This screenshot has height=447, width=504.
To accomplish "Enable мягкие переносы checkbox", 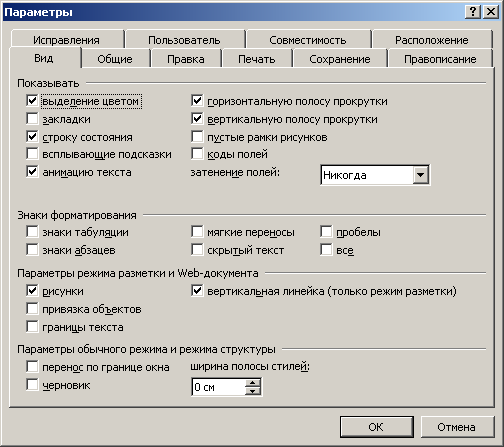I will [197, 231].
